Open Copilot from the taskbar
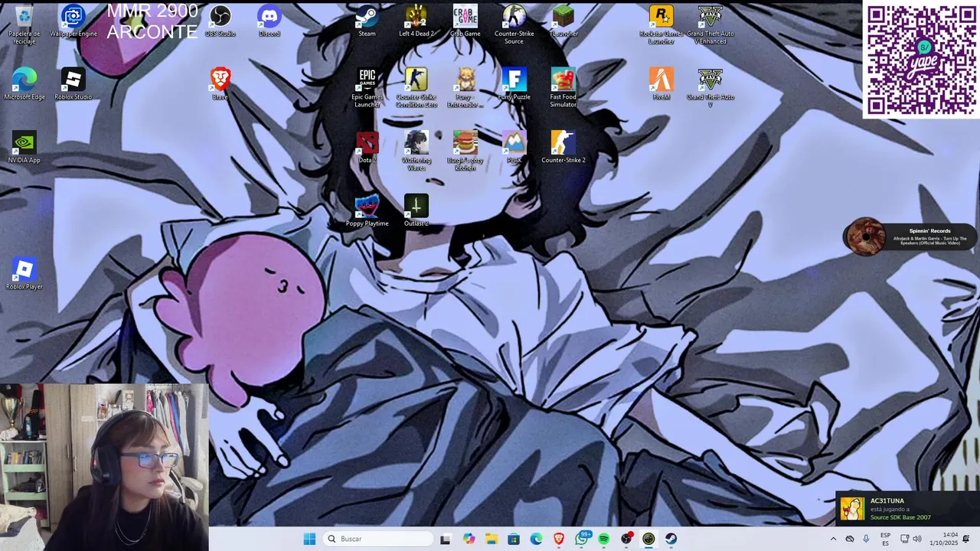 click(x=469, y=539)
